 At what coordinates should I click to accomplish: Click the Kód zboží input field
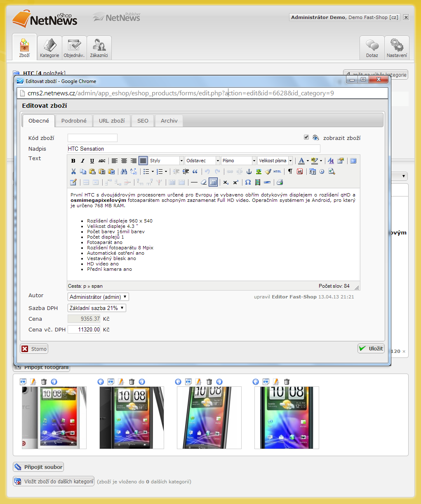[x=92, y=138]
